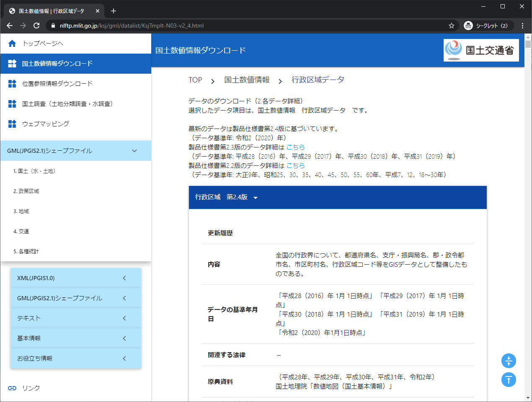Click the chain link icon beside リンク
532x402 pixels.
tap(12, 388)
